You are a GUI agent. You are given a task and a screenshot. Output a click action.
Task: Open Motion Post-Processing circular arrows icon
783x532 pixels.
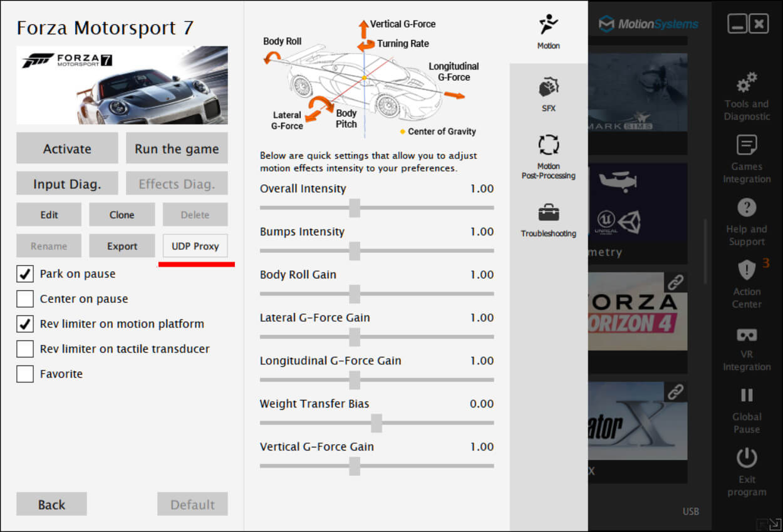(x=549, y=145)
